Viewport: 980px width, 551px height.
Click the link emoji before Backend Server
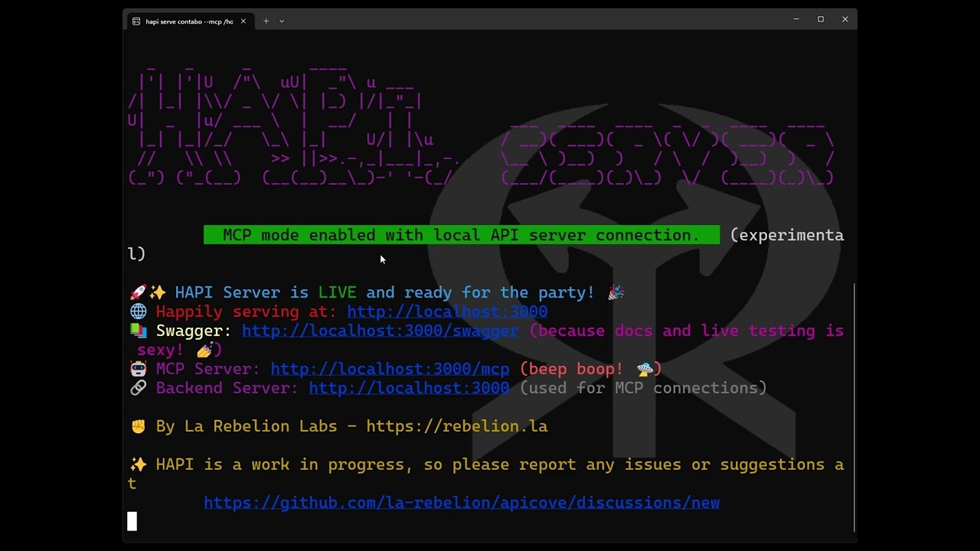138,388
